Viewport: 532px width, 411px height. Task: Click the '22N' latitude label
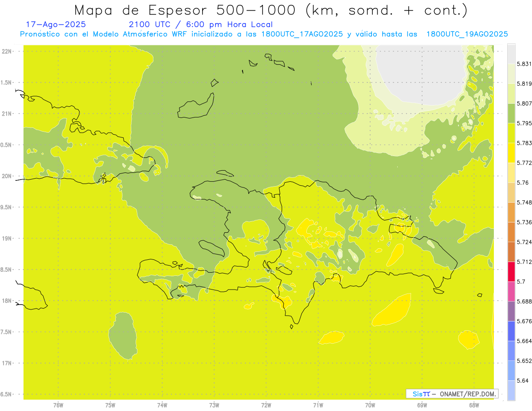(7, 51)
